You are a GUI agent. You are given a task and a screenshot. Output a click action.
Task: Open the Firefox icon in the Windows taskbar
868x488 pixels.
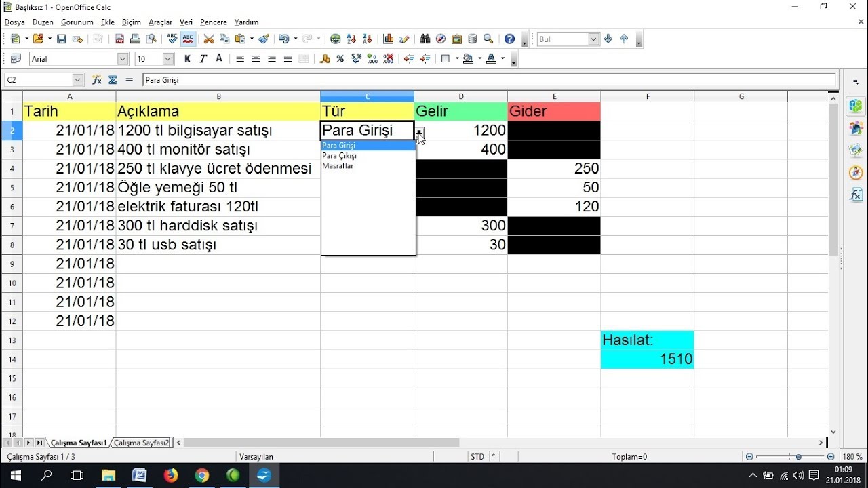coord(170,475)
